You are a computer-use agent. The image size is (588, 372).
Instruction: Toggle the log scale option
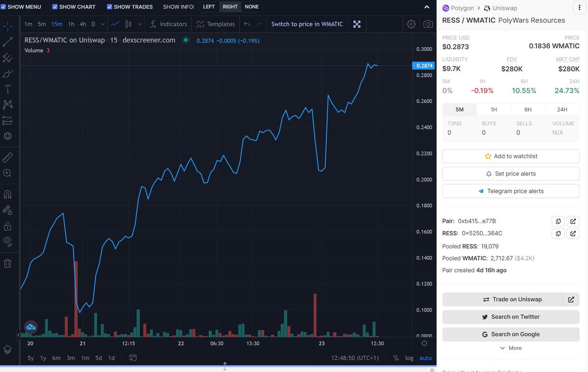[x=409, y=358]
